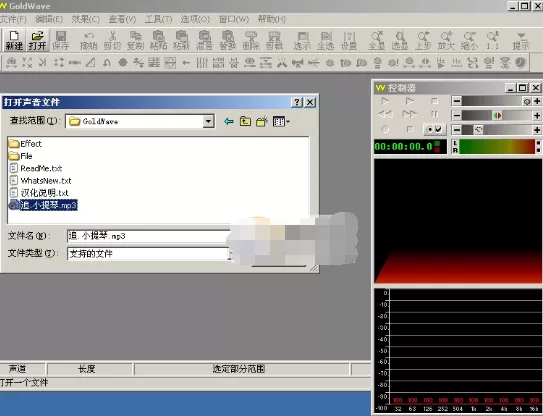Close the 打开声音文件 dialog

click(x=310, y=102)
